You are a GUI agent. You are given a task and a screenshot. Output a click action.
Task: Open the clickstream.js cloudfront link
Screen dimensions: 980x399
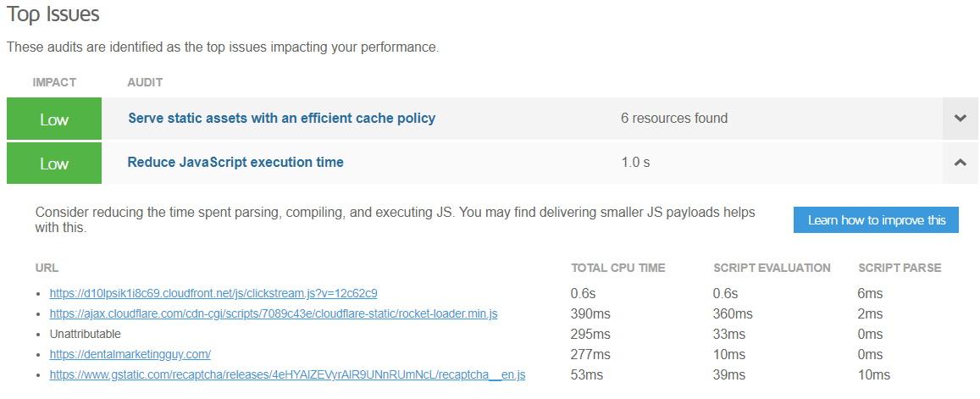pyautogui.click(x=213, y=293)
